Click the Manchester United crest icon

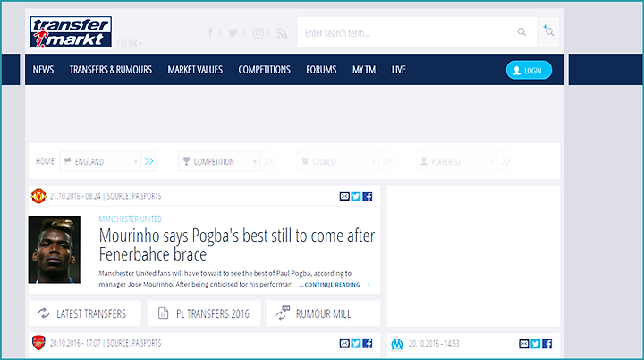coord(38,196)
